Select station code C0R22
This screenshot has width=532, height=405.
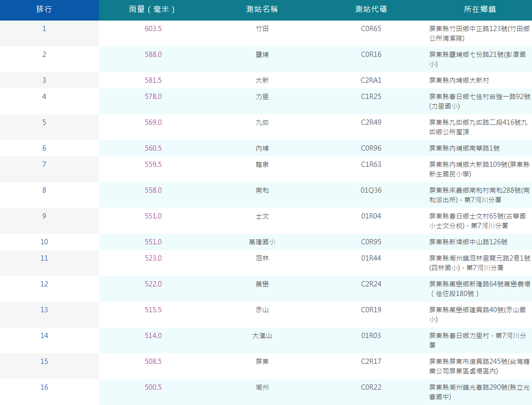(371, 387)
